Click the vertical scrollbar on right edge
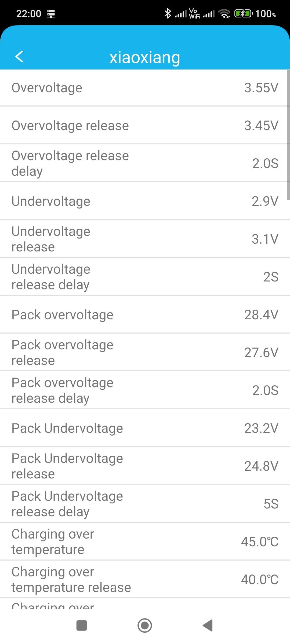This screenshot has width=290, height=644. [x=288, y=134]
